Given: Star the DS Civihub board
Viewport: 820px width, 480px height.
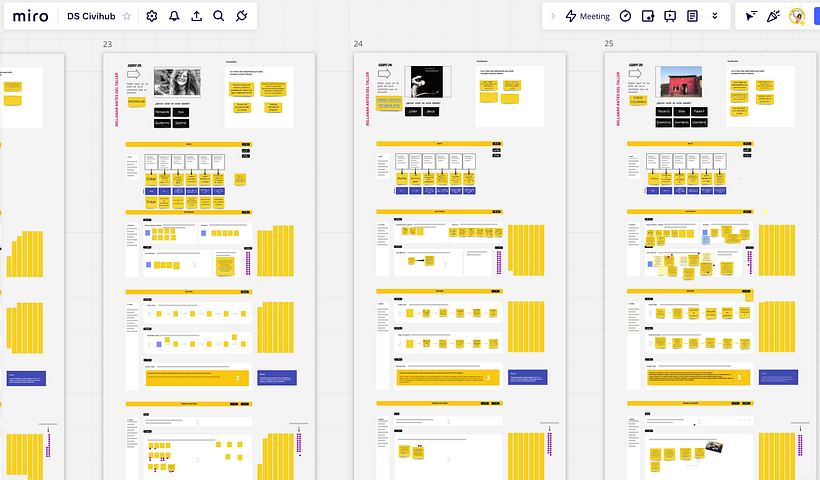Looking at the screenshot, I should pyautogui.click(x=127, y=16).
